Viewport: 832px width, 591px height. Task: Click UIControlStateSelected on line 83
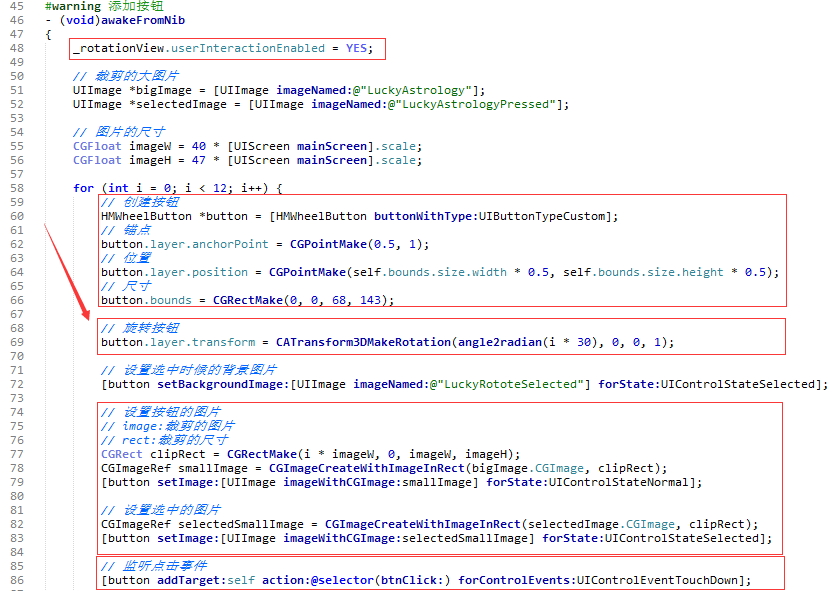click(681, 538)
